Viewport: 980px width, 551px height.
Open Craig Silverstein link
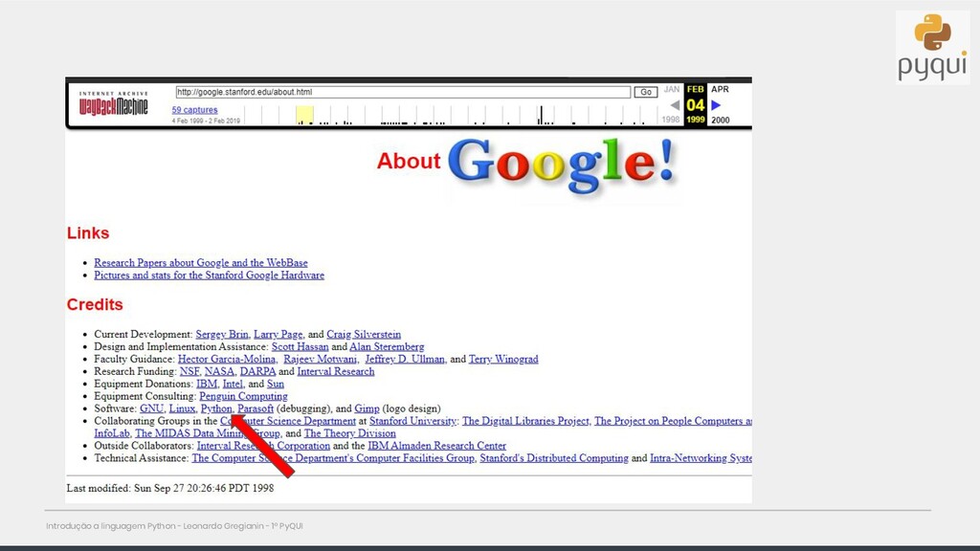[364, 334]
